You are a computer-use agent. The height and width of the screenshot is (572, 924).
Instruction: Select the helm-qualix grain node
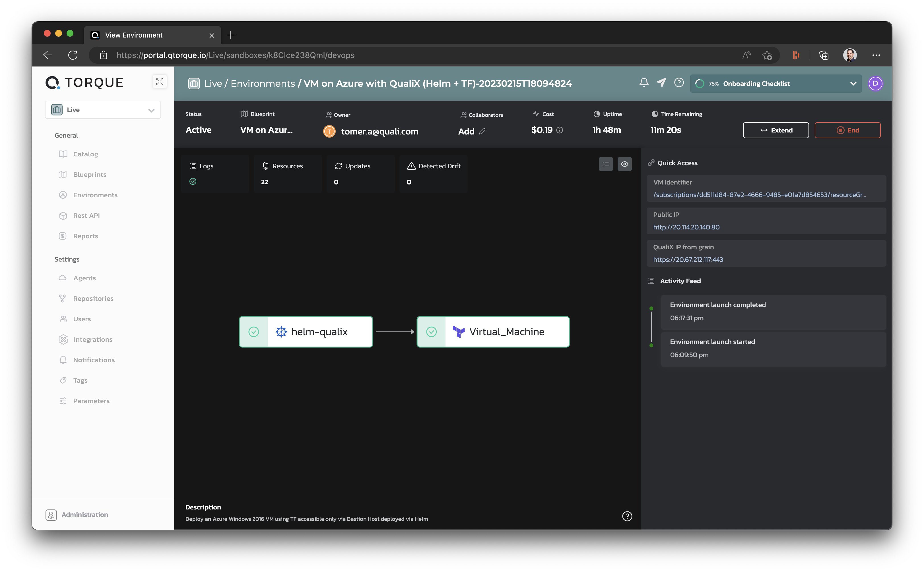pos(306,332)
